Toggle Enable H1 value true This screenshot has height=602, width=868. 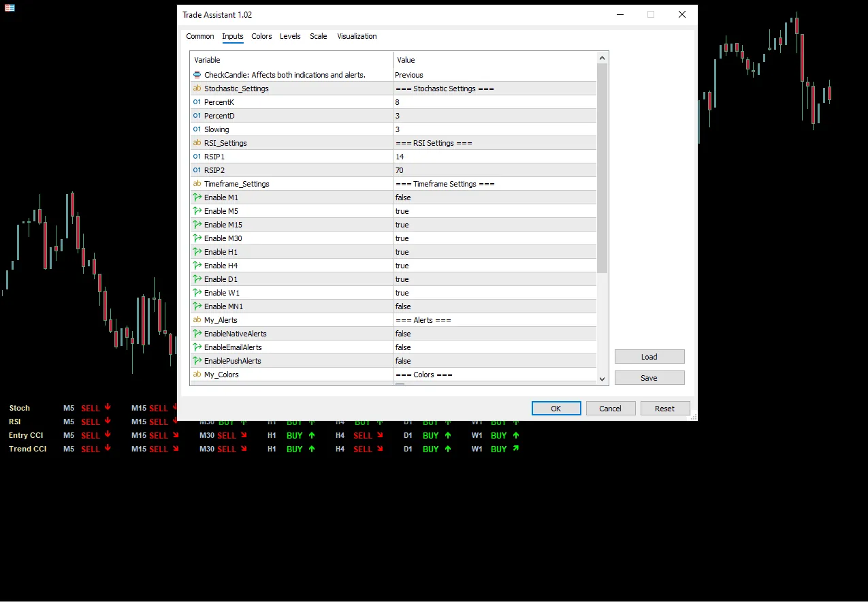coord(494,252)
